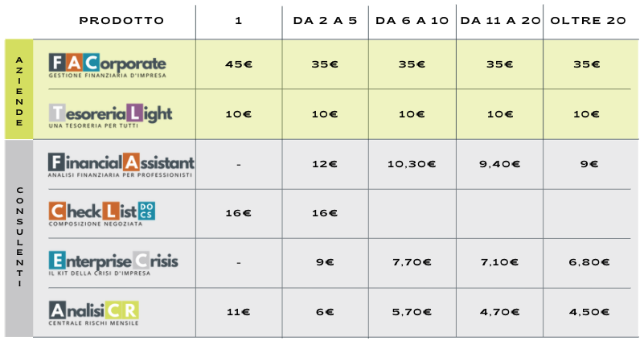
Task: Click the TesoreriaLight product logo
Action: pos(110,116)
